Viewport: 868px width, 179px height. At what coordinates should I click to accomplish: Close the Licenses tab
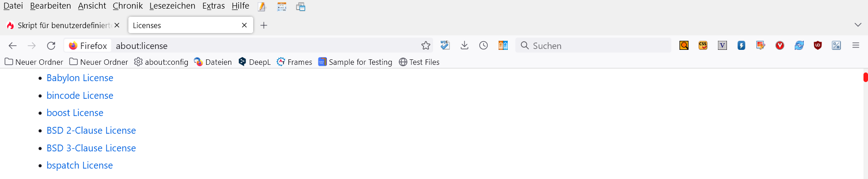click(244, 25)
